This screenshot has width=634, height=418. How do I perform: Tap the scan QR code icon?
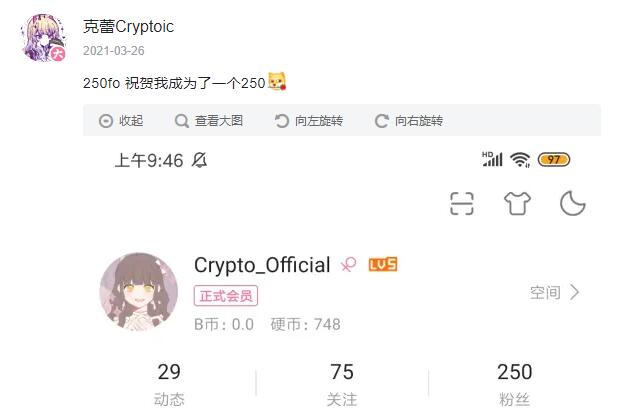pos(461,203)
